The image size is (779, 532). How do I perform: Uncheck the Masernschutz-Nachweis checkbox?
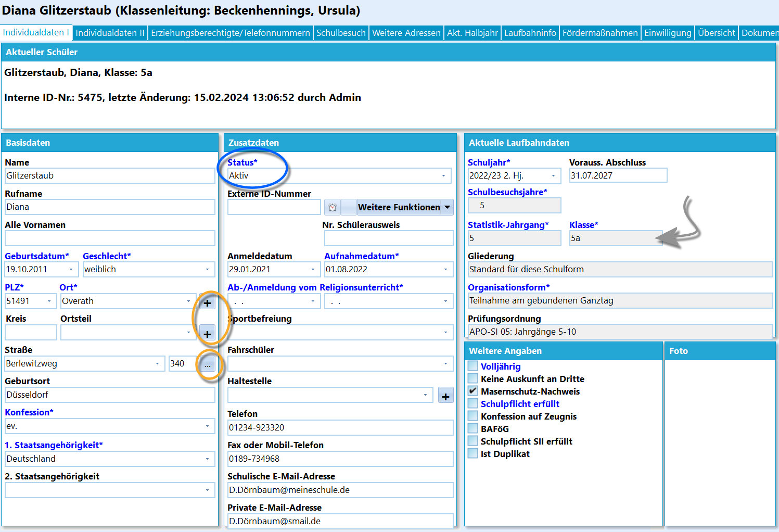[472, 391]
